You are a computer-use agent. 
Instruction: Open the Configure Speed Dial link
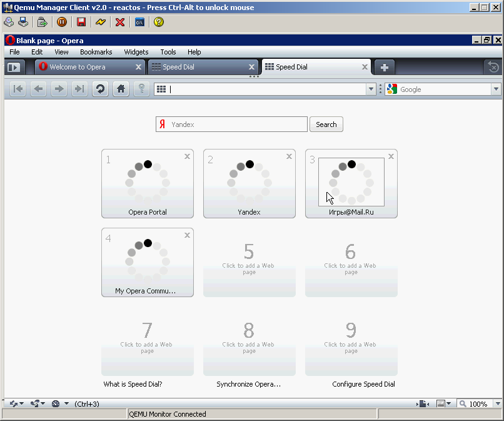click(x=363, y=384)
